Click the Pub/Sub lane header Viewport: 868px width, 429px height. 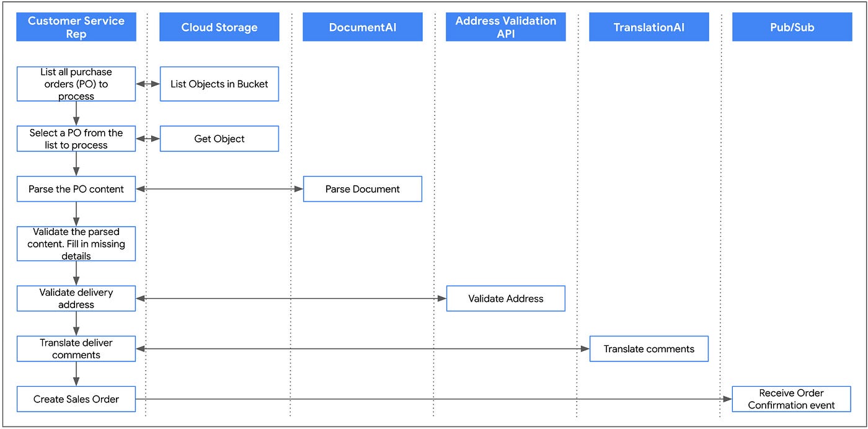point(792,27)
